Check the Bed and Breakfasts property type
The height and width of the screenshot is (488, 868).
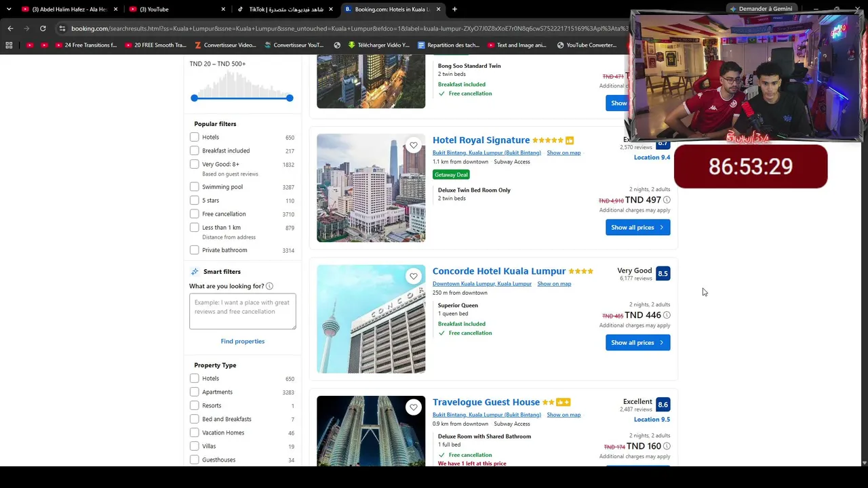[195, 419]
